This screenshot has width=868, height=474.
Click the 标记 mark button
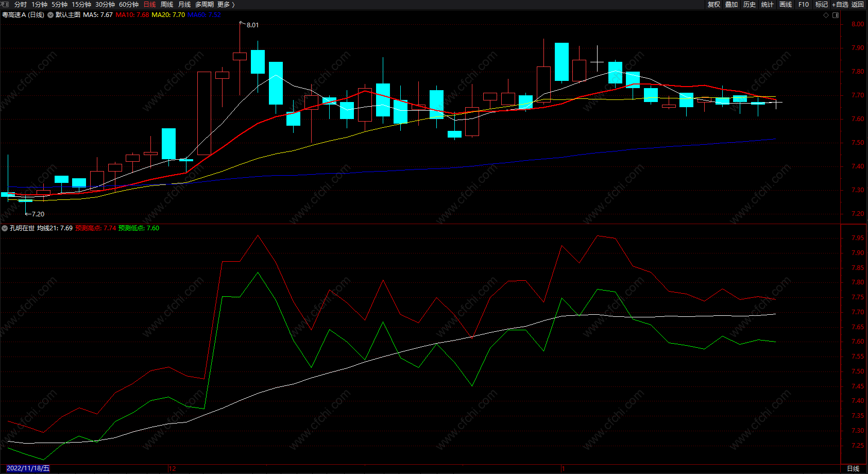click(x=822, y=5)
